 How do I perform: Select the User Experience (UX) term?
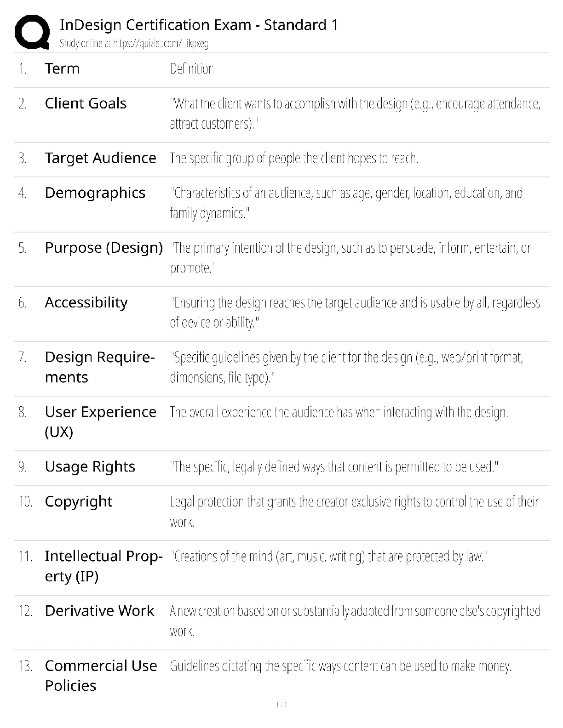point(100,421)
